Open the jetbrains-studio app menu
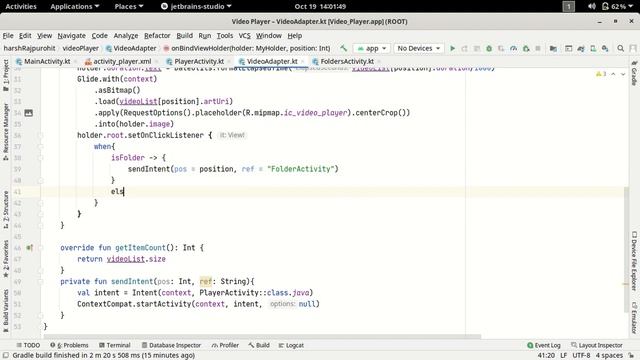This screenshot has height=360, width=640. 196,7
